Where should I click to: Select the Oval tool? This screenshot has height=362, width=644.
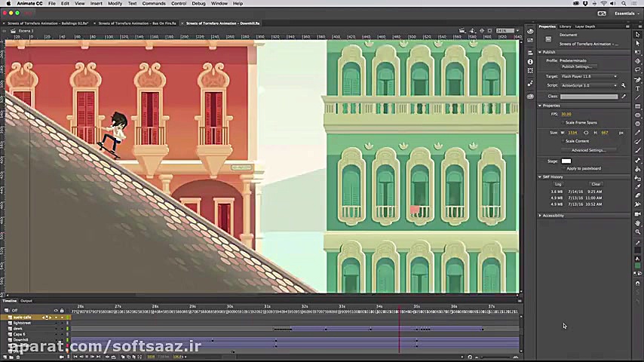pos(637,115)
